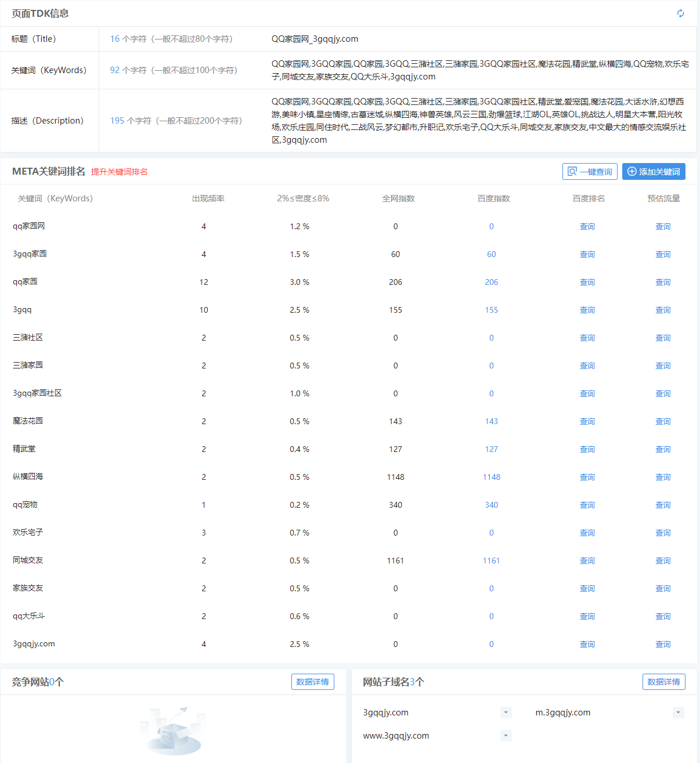
Task: Query 百度排名 for 精武堂
Action: coord(587,449)
